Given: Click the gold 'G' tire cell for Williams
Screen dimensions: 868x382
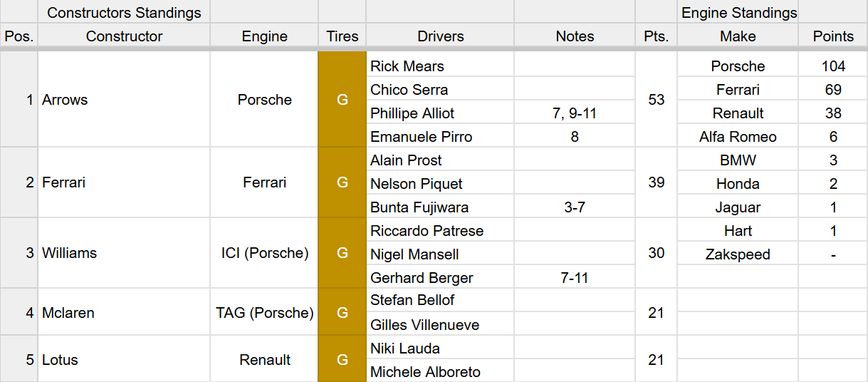Looking at the screenshot, I should (342, 253).
